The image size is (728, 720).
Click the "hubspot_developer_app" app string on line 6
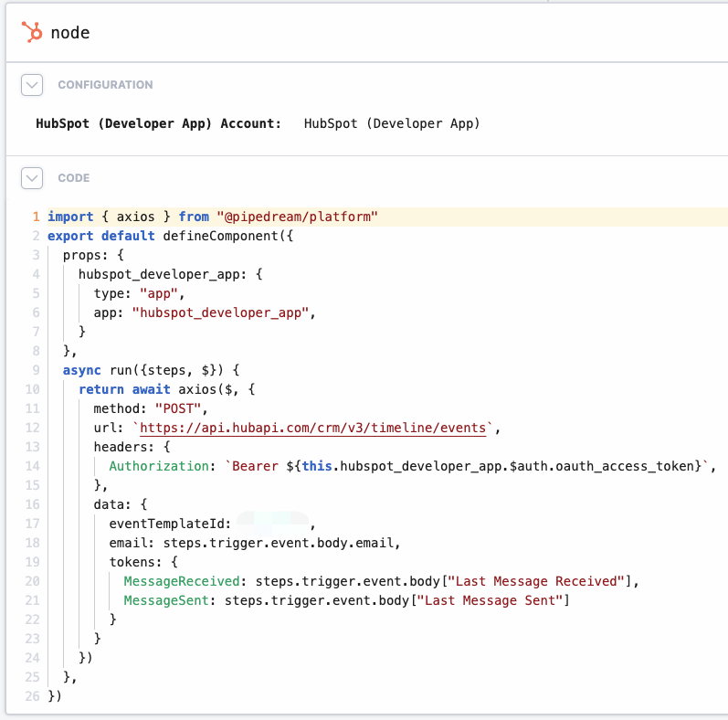coord(220,312)
